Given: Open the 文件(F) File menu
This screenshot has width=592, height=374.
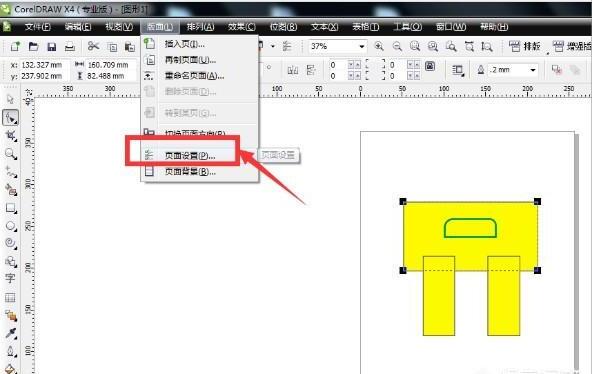Looking at the screenshot, I should point(37,27).
